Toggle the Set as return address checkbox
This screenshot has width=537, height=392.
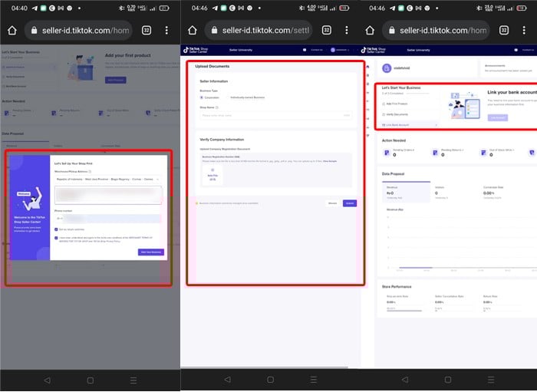56,229
